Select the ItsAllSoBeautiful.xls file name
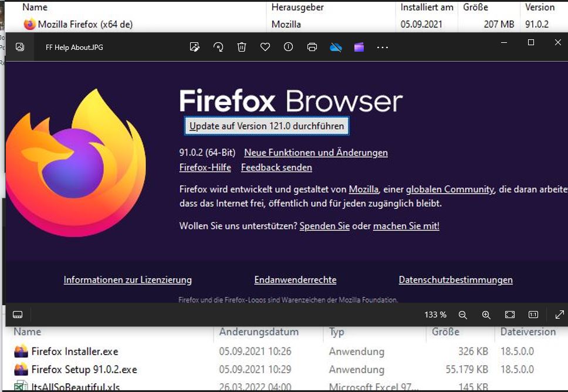 click(75, 387)
